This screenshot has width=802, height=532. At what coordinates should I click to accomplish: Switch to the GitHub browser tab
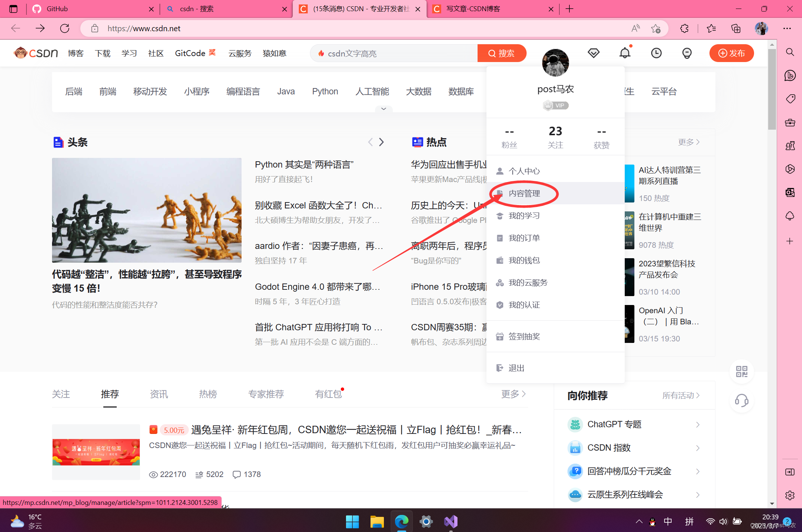pos(93,9)
